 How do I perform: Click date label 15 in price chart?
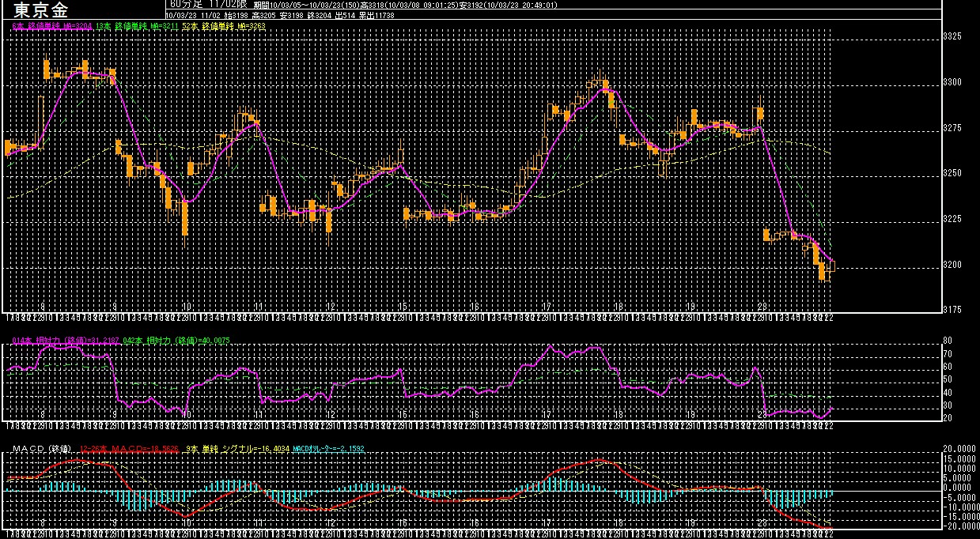403,306
